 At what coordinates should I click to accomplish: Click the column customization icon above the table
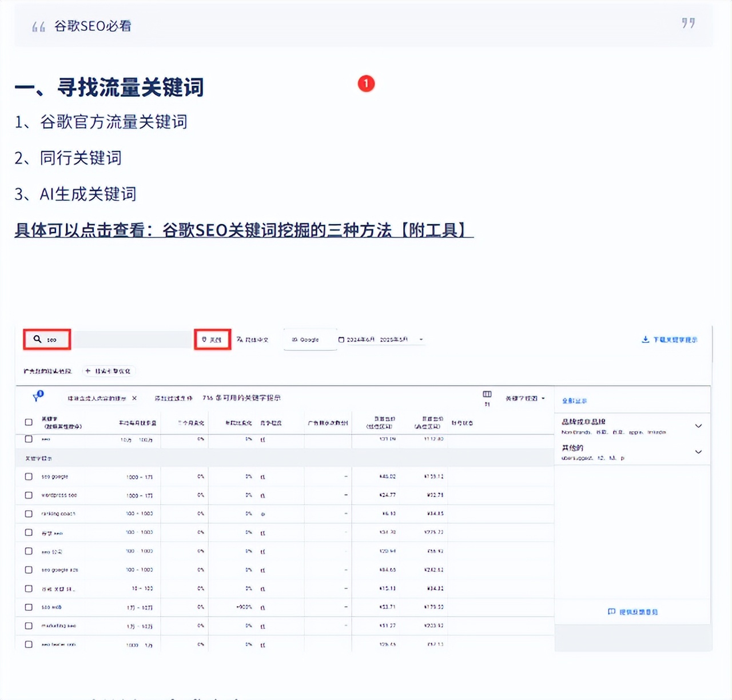click(x=487, y=395)
